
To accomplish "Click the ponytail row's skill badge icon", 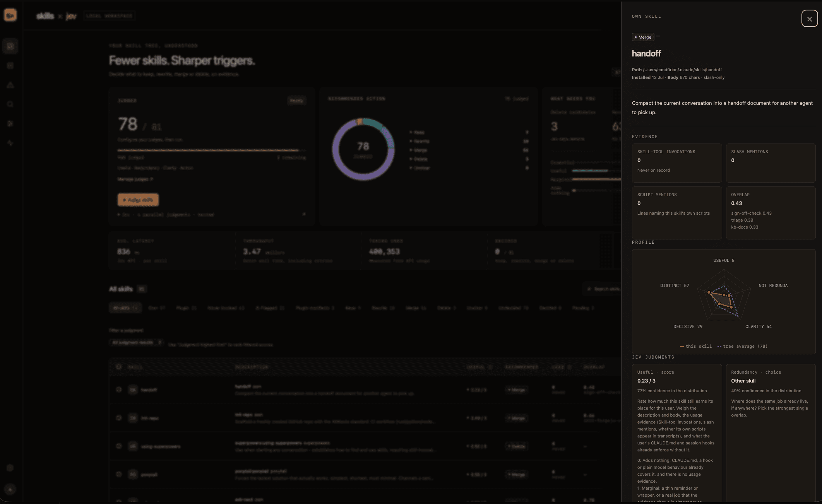I will coord(133,475).
